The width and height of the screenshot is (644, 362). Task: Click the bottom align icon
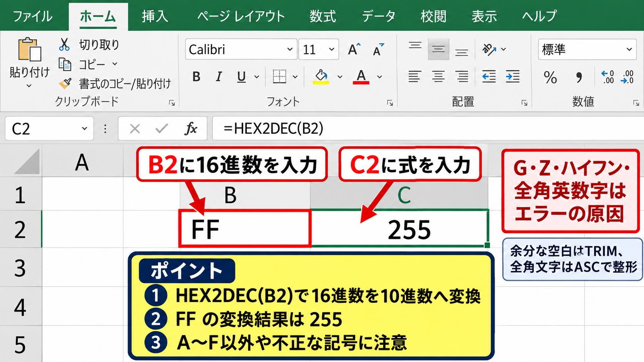pos(461,52)
